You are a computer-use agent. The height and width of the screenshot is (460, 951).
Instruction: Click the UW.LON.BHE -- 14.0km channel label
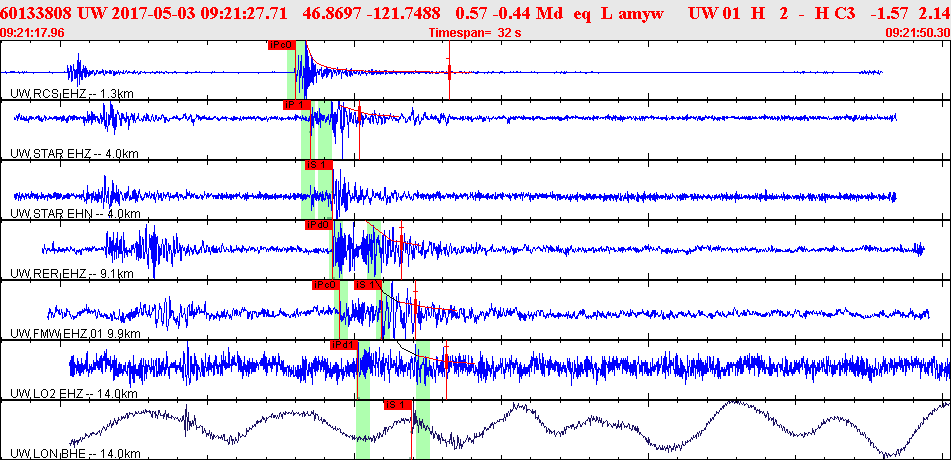pos(75,454)
